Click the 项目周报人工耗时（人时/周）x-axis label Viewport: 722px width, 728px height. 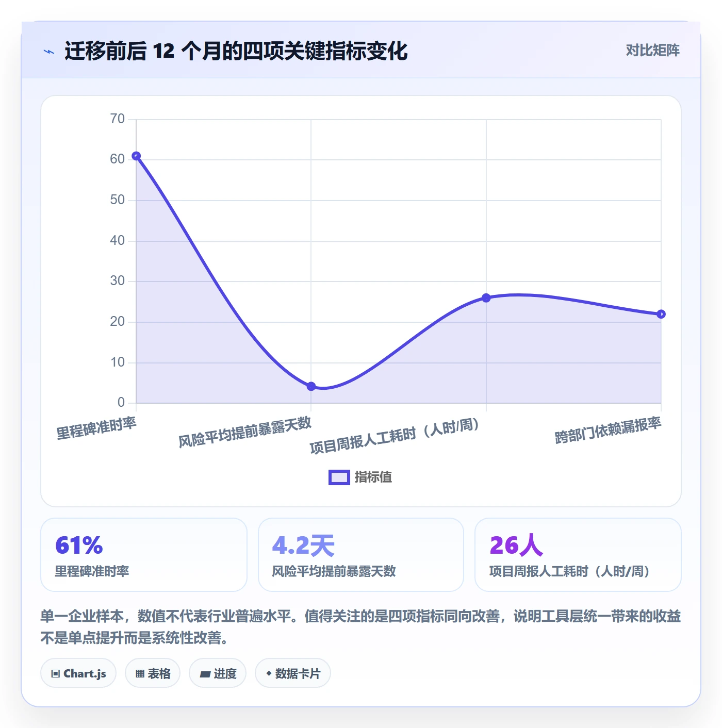395,436
